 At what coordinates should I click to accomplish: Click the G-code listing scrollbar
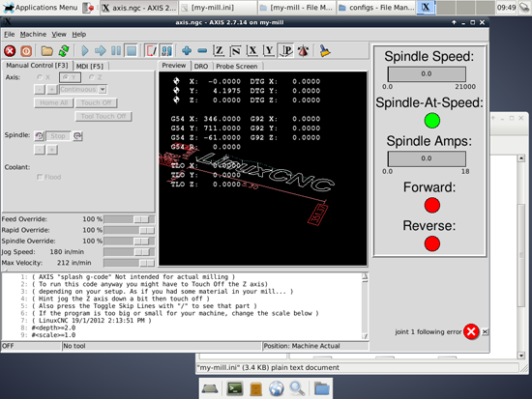click(x=365, y=306)
